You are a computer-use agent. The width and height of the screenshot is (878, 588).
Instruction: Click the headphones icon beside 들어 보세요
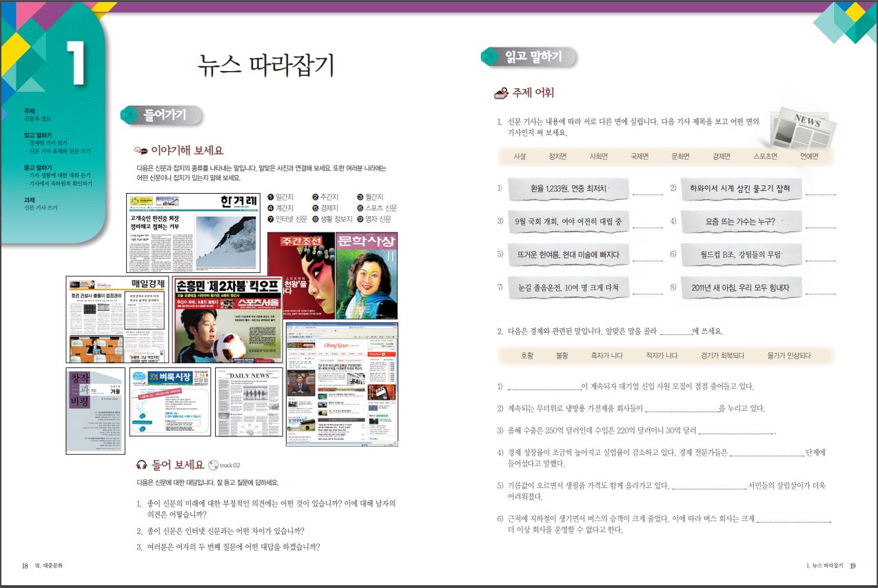[x=142, y=465]
